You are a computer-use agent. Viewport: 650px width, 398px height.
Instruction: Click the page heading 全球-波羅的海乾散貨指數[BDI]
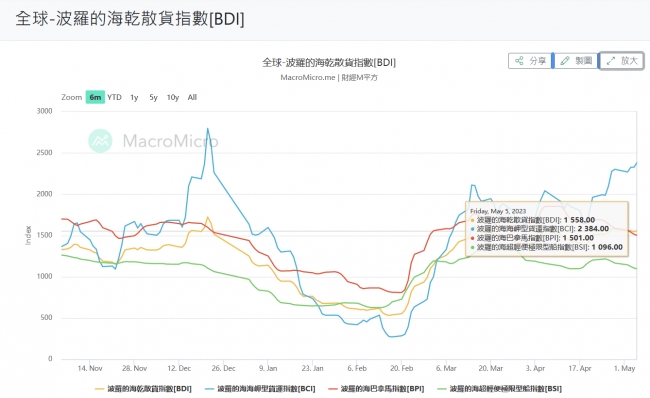[x=130, y=19]
